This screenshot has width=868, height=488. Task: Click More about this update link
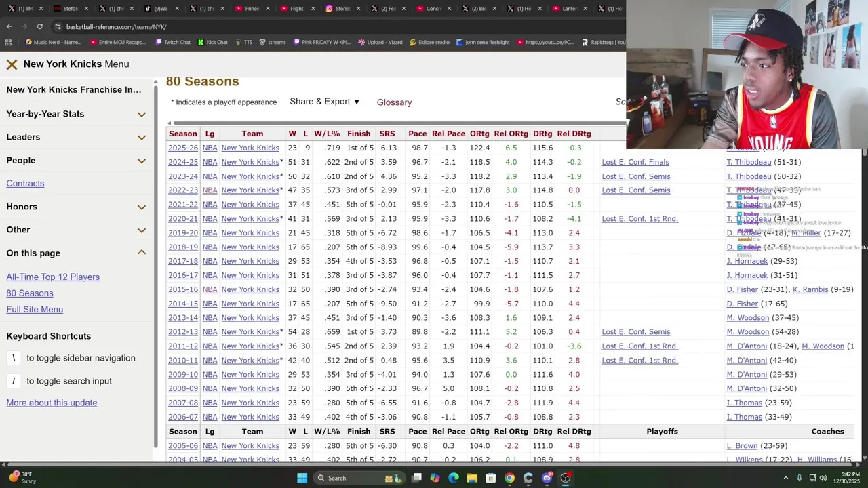52,403
